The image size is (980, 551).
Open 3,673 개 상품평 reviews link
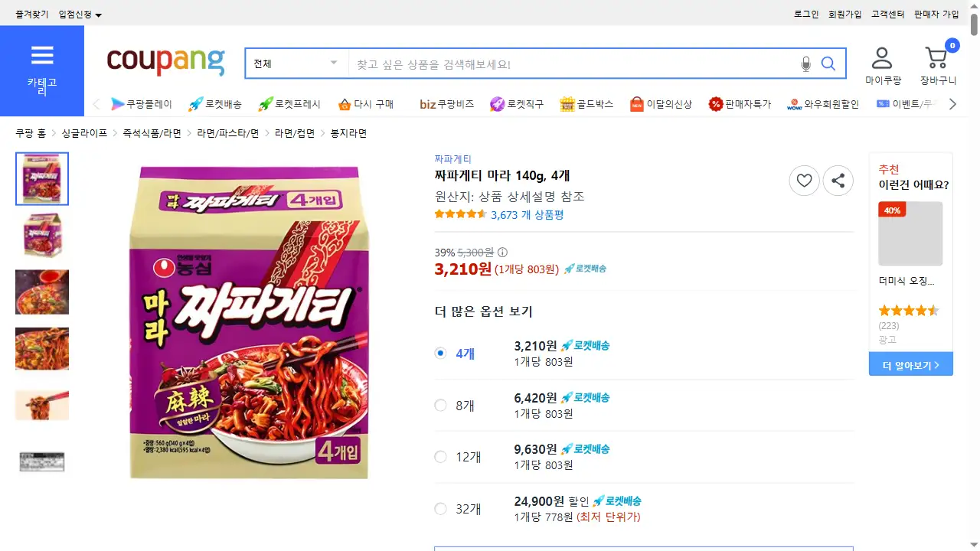pyautogui.click(x=527, y=215)
